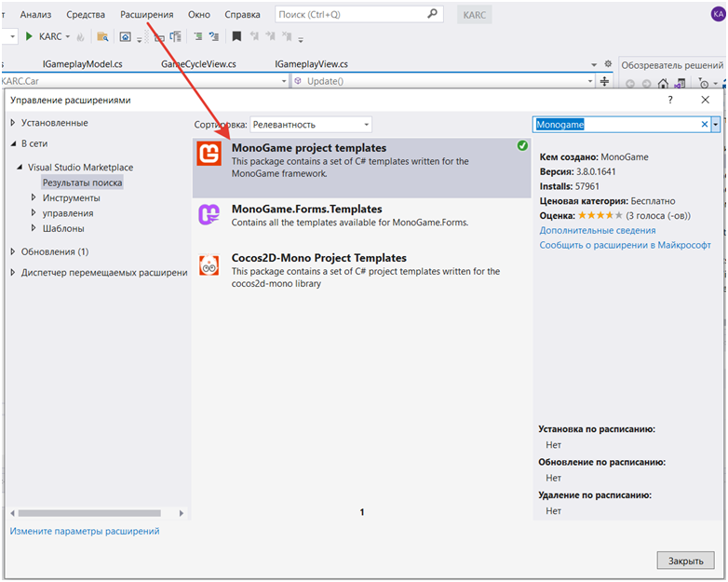Image resolution: width=728 pixels, height=582 pixels.
Task: Expand the управления category
Action: 34,212
